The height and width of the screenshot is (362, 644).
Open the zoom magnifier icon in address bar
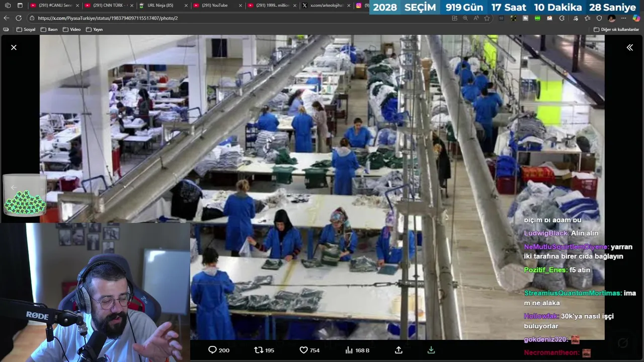(x=465, y=18)
